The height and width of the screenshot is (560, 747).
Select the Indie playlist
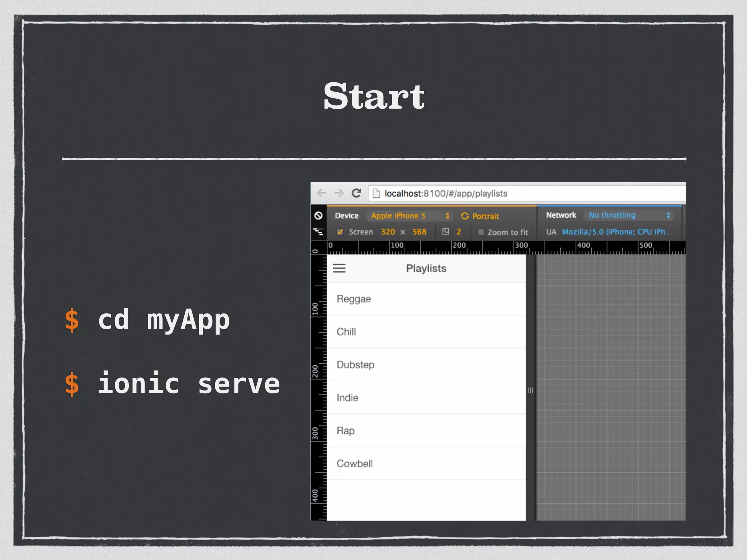pyautogui.click(x=426, y=398)
